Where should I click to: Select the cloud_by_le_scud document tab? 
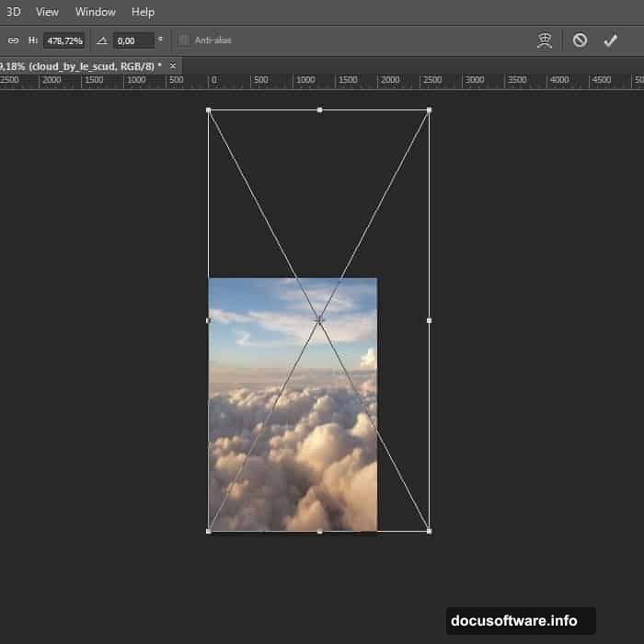[81, 66]
